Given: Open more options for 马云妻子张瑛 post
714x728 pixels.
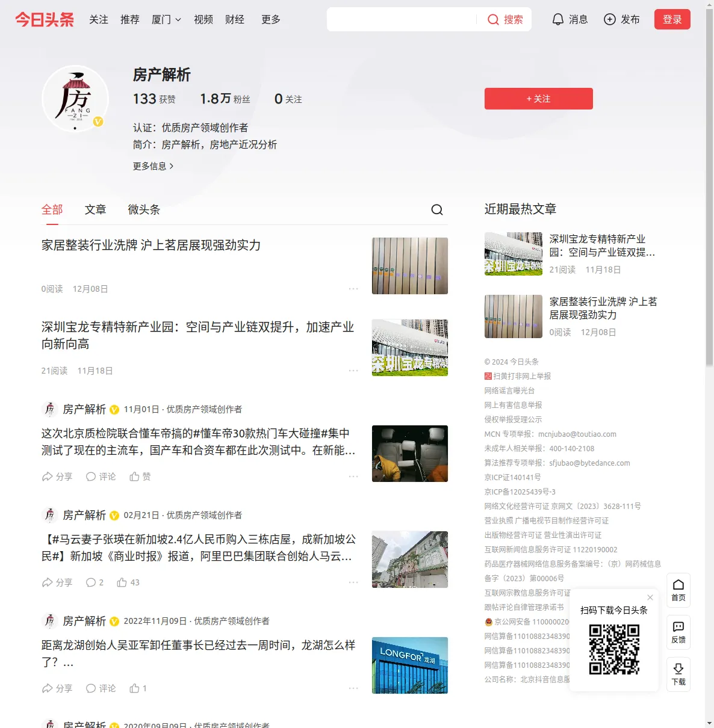Looking at the screenshot, I should tap(353, 582).
